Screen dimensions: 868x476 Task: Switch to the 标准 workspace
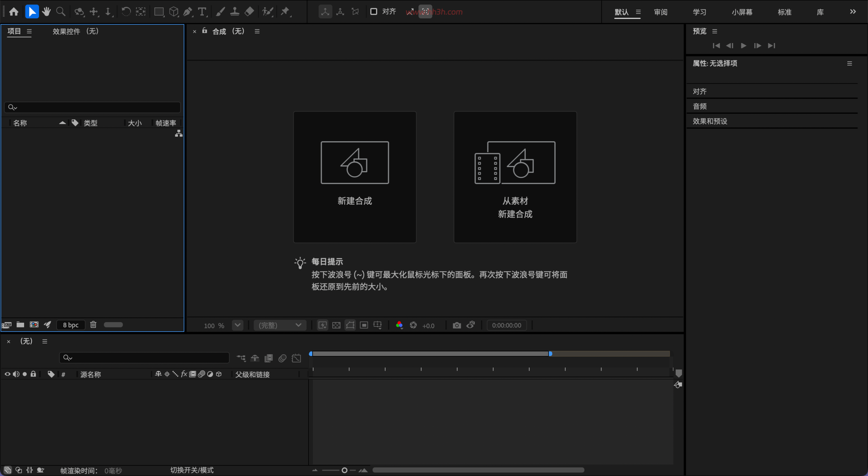coord(785,12)
